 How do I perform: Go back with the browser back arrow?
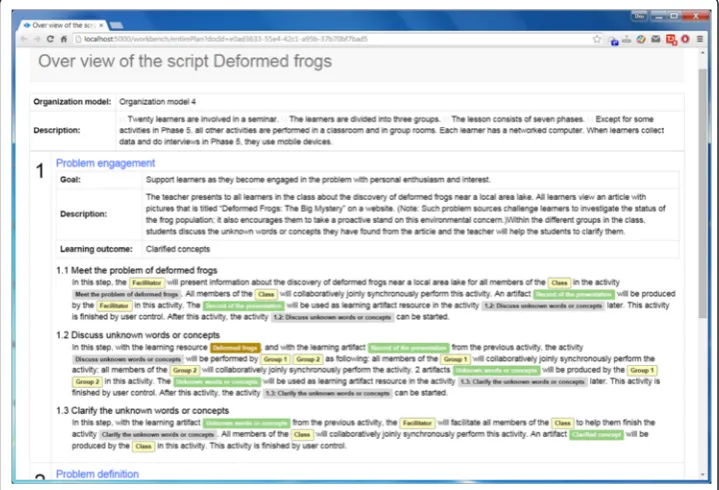[23, 39]
